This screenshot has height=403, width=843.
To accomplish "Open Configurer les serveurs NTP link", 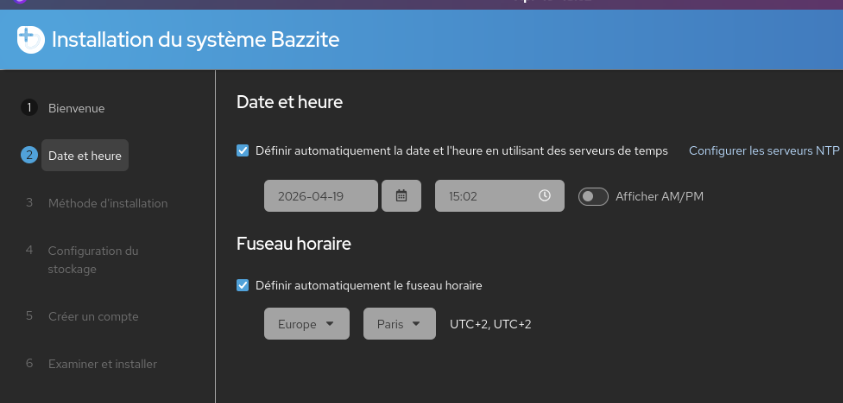I will pos(764,151).
